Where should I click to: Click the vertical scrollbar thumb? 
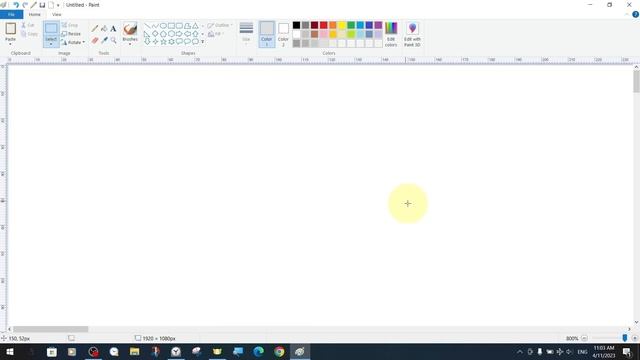pos(636,81)
